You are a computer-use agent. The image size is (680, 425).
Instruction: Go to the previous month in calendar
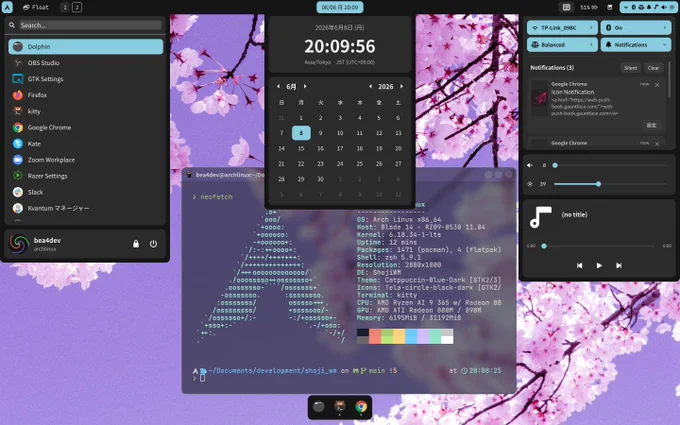[x=278, y=86]
